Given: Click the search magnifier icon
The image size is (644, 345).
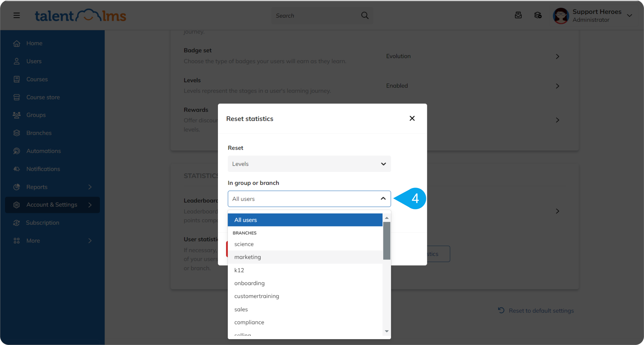Looking at the screenshot, I should (x=365, y=15).
